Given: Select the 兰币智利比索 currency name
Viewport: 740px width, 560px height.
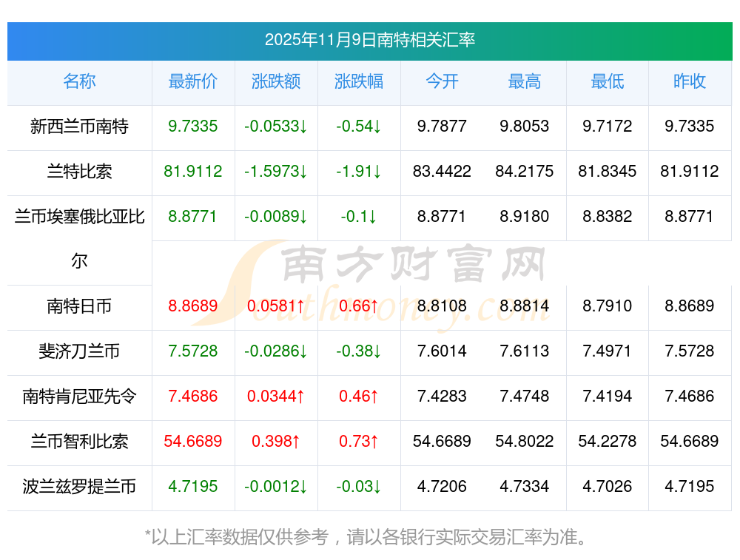Looking at the screenshot, I should point(79,442).
